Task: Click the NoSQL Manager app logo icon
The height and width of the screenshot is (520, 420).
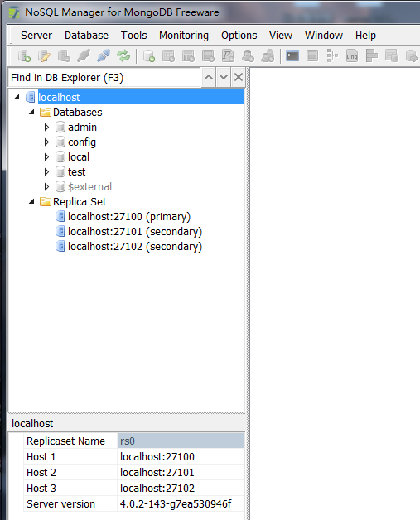Action: point(14,12)
